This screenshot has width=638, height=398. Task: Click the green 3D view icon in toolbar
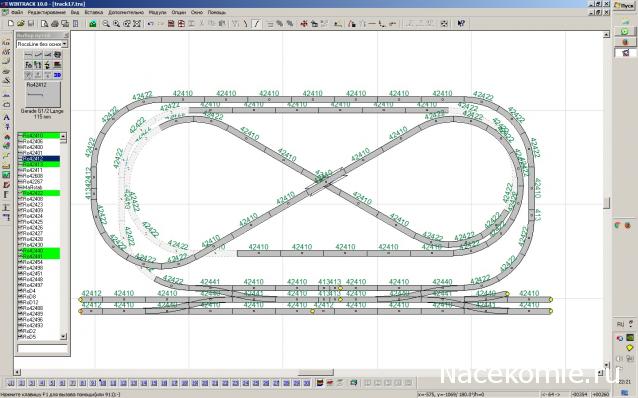[x=93, y=24]
